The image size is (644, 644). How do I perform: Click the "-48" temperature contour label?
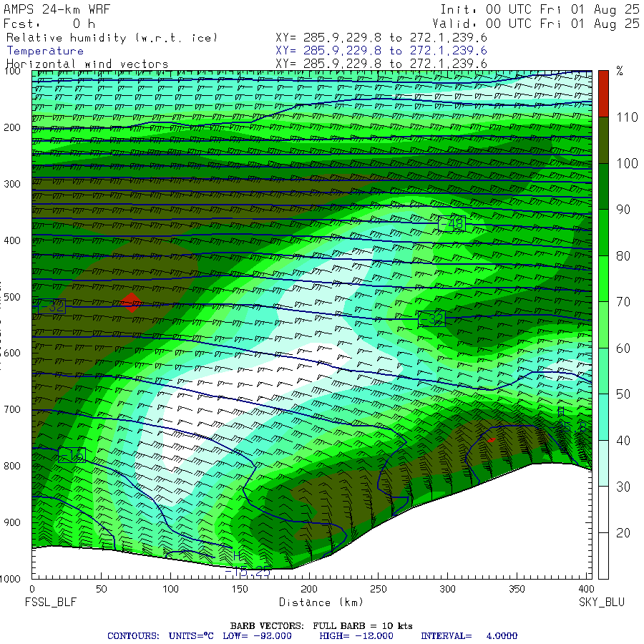452,224
